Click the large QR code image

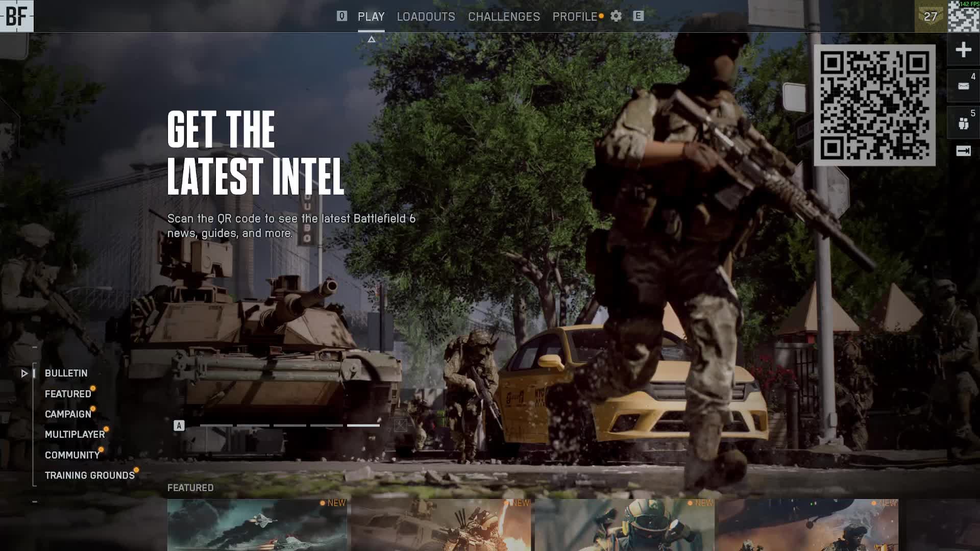click(x=874, y=105)
